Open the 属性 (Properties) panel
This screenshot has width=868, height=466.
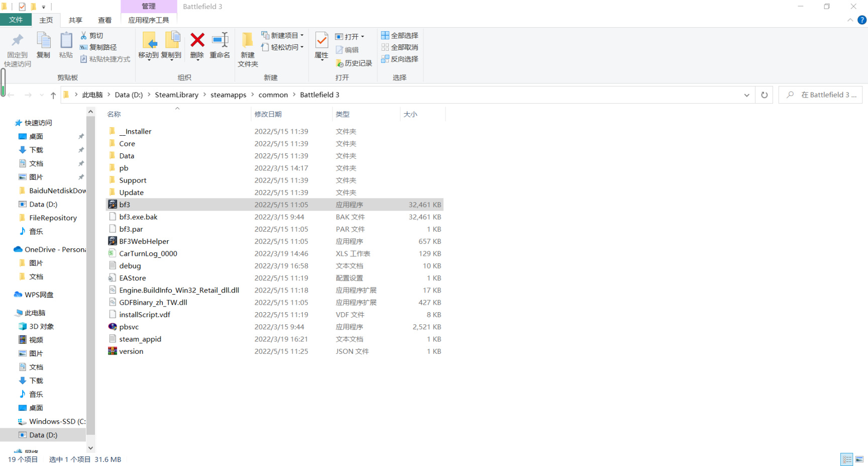[x=321, y=46]
